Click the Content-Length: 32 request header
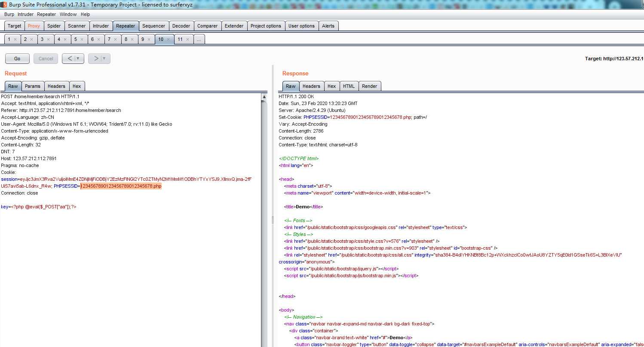The image size is (644, 347). point(21,145)
